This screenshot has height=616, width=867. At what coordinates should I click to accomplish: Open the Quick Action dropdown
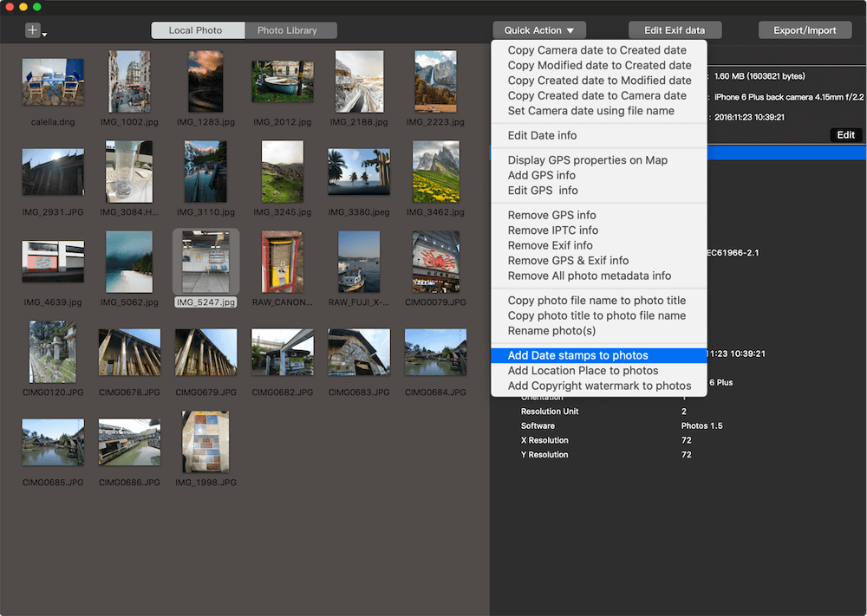(x=539, y=30)
